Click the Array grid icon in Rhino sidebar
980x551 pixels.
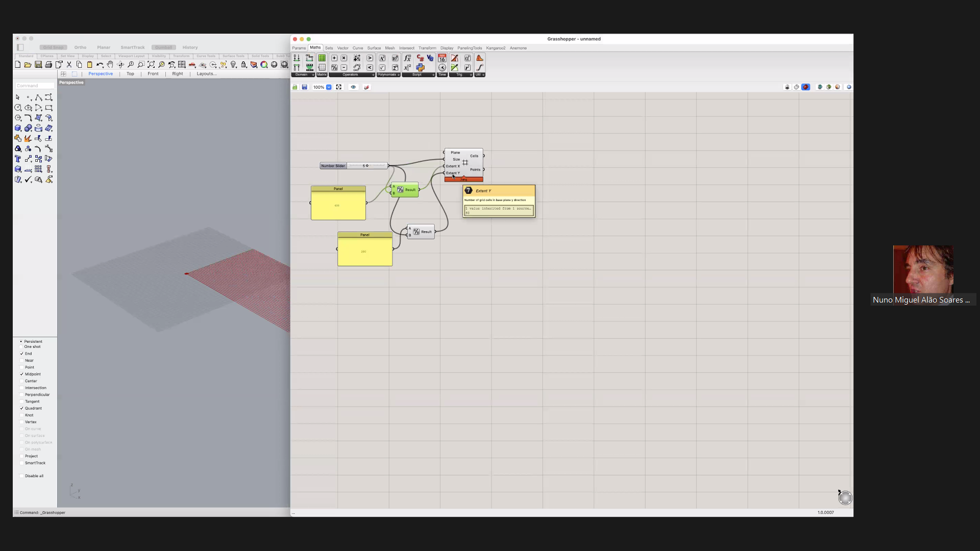tap(38, 169)
